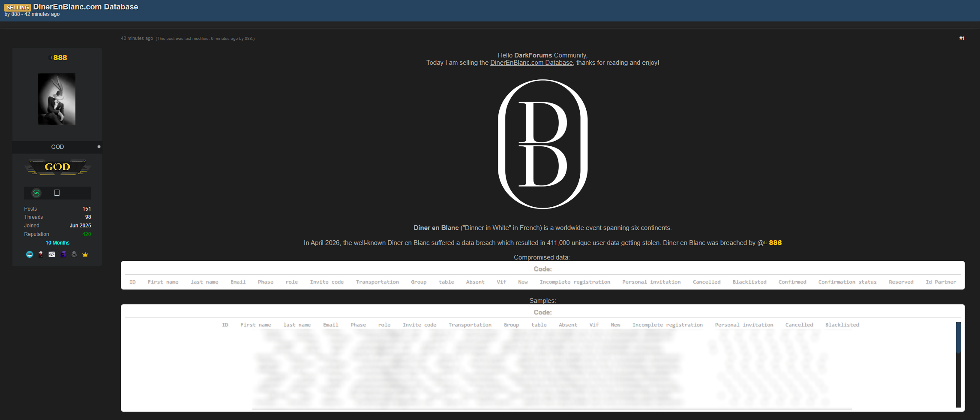Click the SELLING thread prefix tag
980x420 pixels.
[x=18, y=7]
